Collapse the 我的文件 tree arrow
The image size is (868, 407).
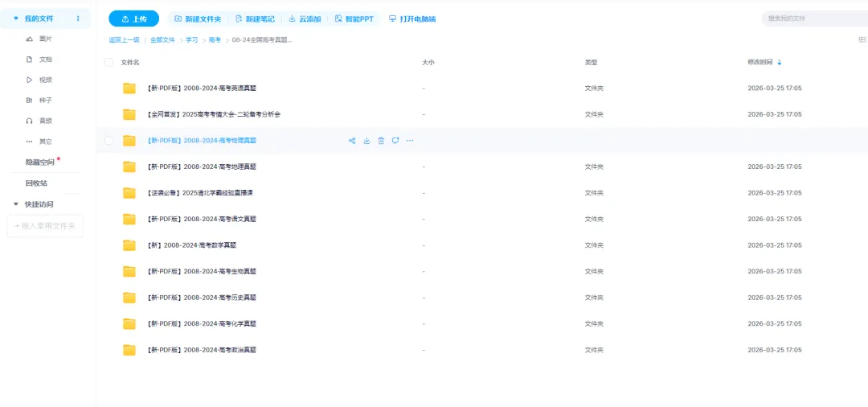pyautogui.click(x=15, y=18)
